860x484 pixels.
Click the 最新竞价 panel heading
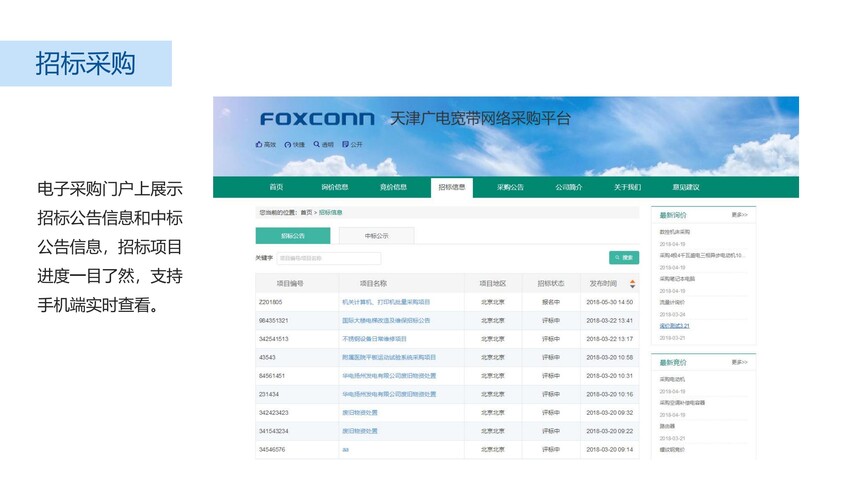(672, 363)
